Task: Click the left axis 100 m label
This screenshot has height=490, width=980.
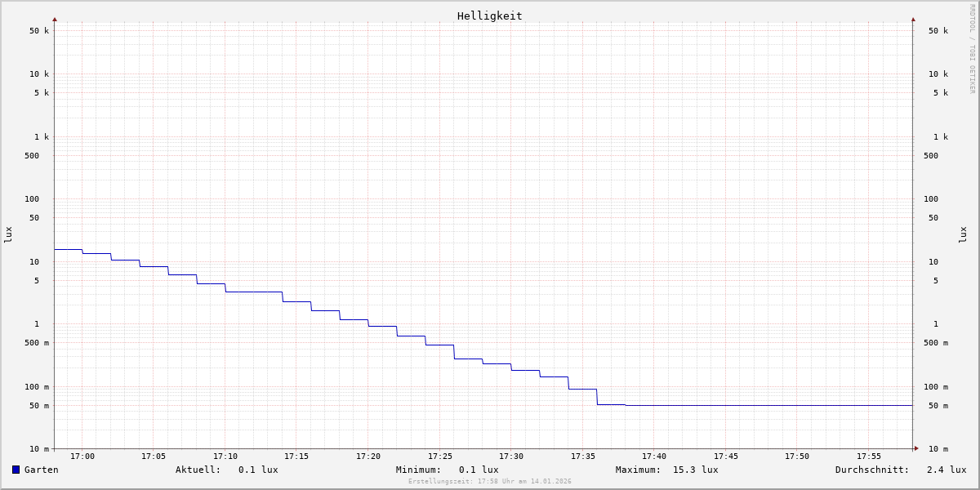Action: pyautogui.click(x=37, y=387)
